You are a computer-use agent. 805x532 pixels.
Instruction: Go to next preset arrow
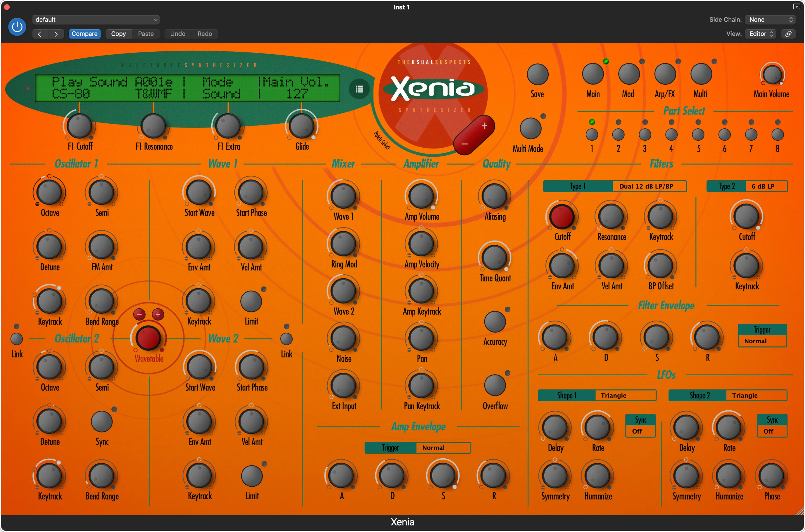pos(56,34)
